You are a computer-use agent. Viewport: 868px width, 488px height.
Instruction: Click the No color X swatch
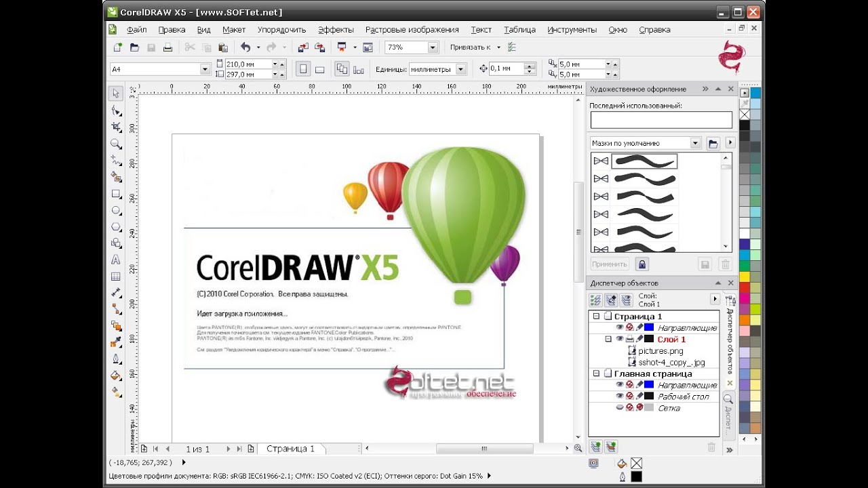pyautogui.click(x=745, y=115)
